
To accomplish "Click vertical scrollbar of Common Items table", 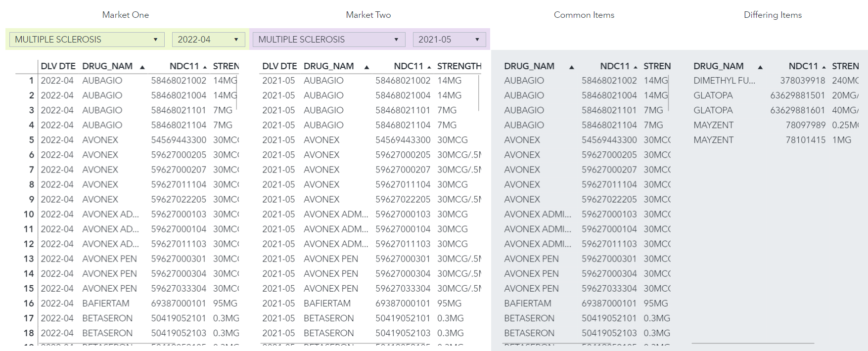I will [668, 91].
